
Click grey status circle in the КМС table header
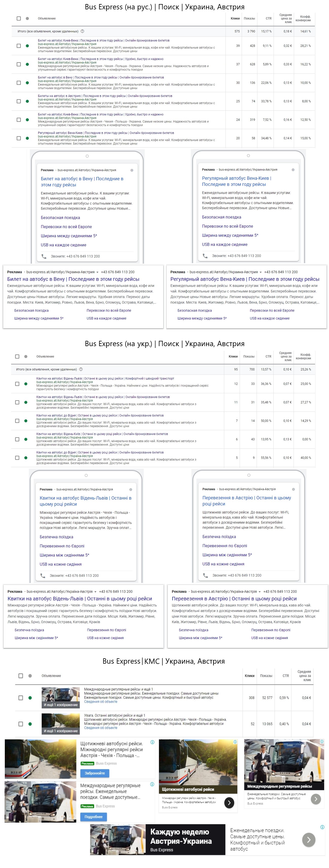30,676
